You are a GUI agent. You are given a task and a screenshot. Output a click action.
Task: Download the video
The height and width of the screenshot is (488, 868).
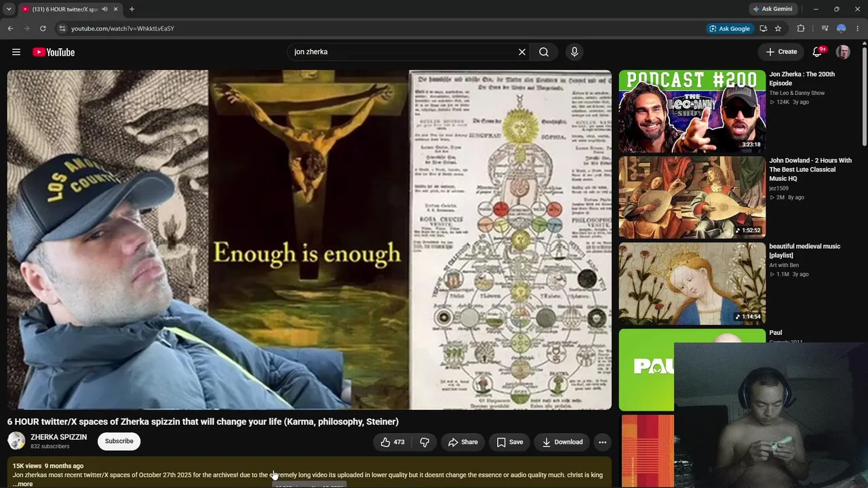click(x=562, y=442)
